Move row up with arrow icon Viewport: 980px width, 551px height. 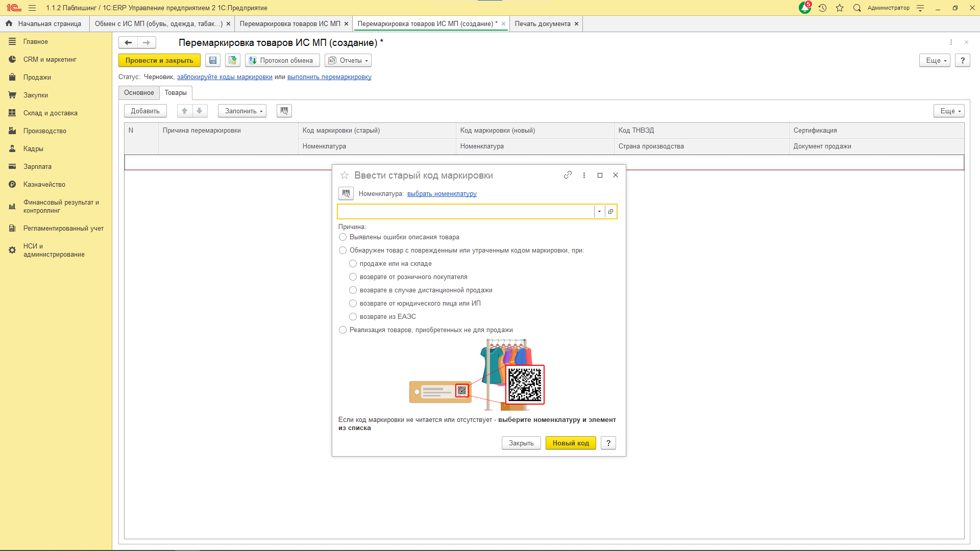point(185,111)
